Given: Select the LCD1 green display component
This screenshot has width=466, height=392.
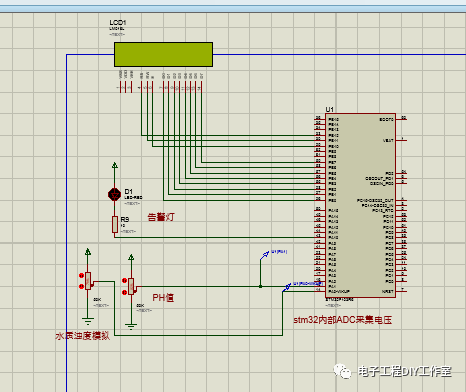Looking at the screenshot, I should click(x=163, y=54).
